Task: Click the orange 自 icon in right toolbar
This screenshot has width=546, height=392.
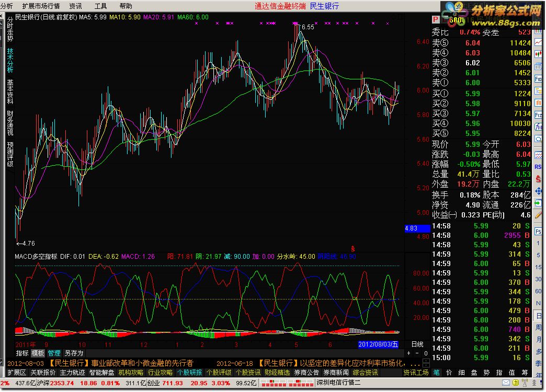Action: pos(538,103)
